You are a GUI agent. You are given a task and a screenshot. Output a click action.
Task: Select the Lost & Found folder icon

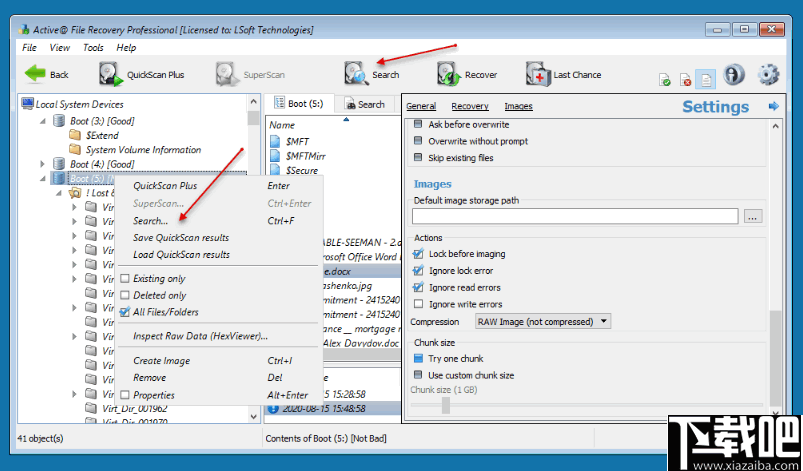point(75,192)
